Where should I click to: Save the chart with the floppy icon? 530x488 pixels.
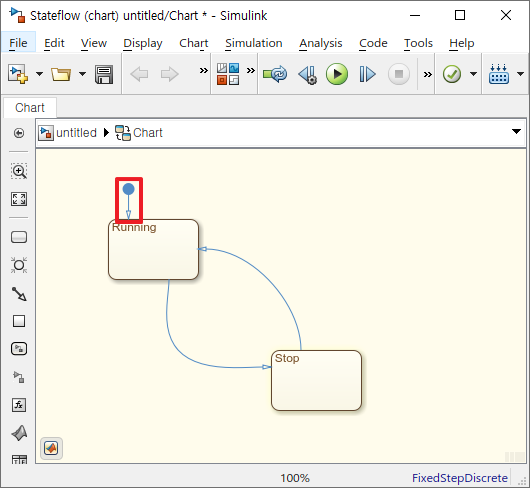click(x=104, y=74)
